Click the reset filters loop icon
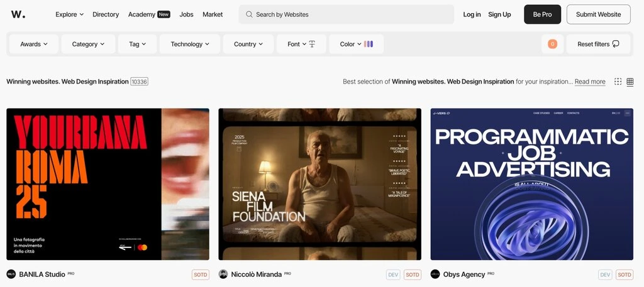Image resolution: width=644 pixels, height=287 pixels. [x=616, y=44]
